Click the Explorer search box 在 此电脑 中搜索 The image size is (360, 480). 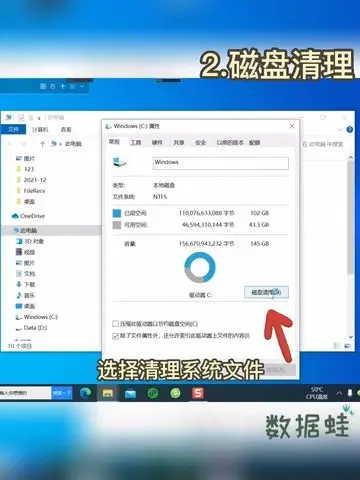pos(323,144)
